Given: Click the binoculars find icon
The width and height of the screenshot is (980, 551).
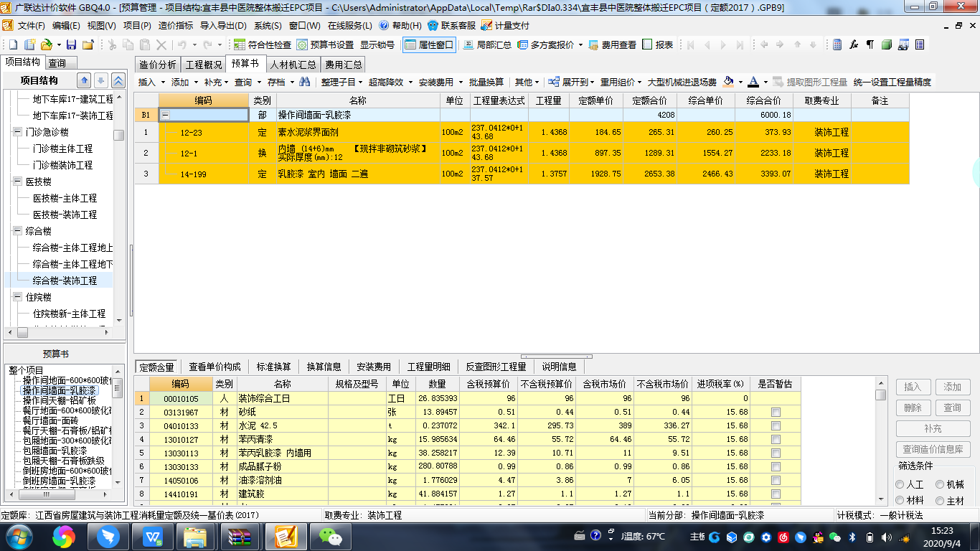Looking at the screenshot, I should (x=305, y=82).
